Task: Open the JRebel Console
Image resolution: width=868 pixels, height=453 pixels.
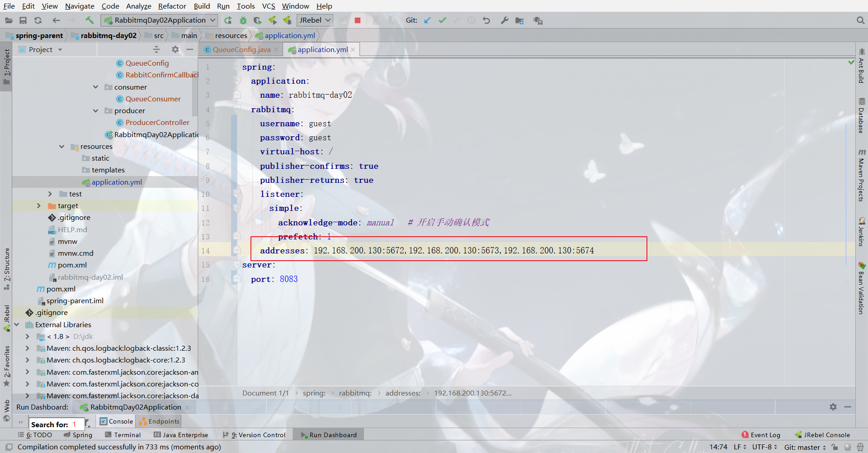Action: (x=822, y=435)
